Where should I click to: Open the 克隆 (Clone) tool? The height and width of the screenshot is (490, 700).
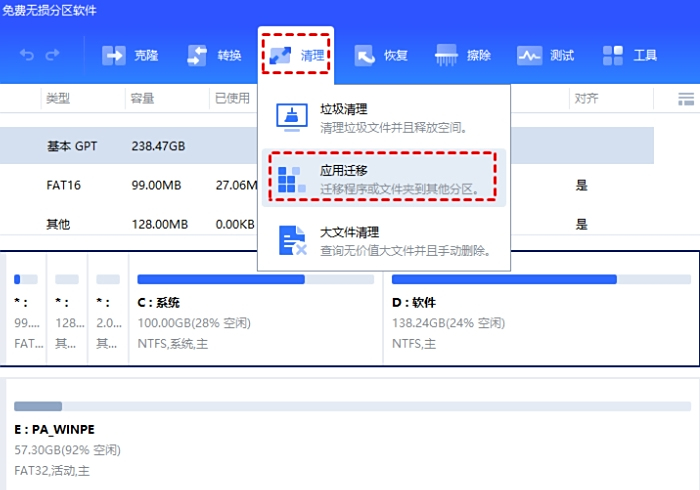(x=130, y=55)
